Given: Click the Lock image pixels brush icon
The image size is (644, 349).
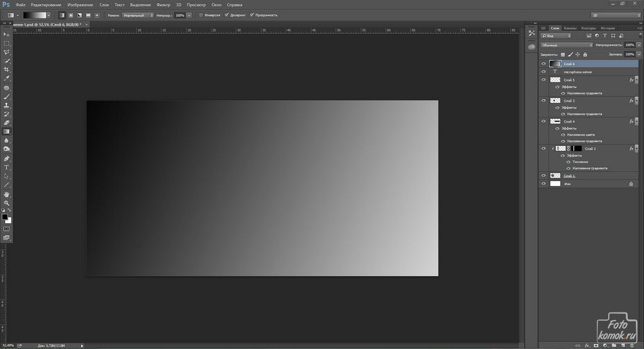Looking at the screenshot, I should (x=570, y=55).
